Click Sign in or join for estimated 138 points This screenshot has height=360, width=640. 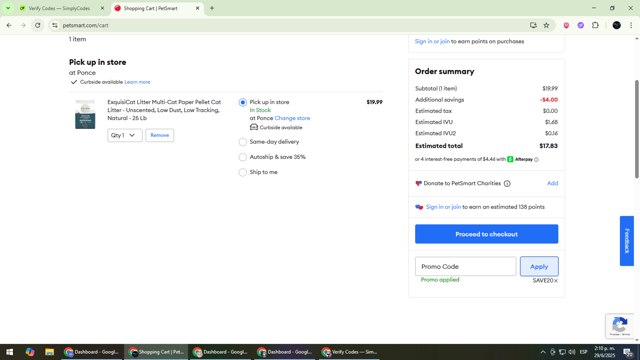[443, 207]
